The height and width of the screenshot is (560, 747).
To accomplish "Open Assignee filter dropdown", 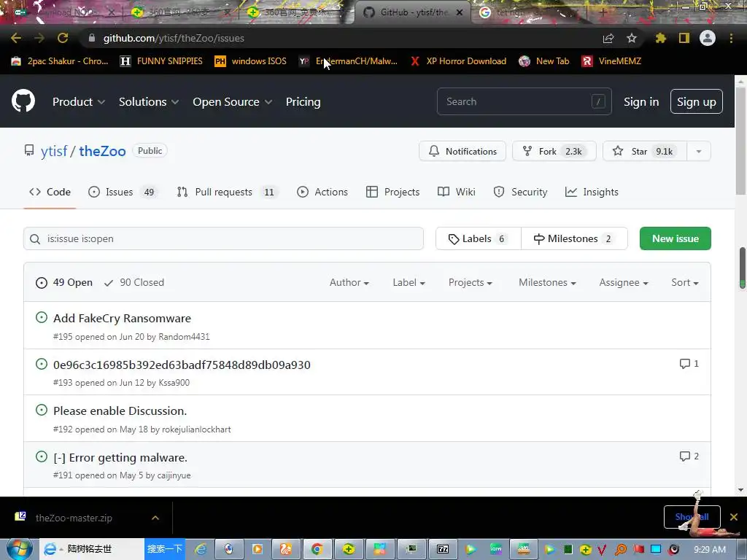I will click(624, 282).
